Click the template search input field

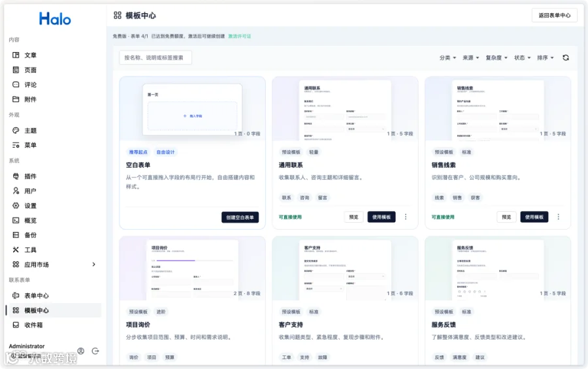[x=155, y=57]
